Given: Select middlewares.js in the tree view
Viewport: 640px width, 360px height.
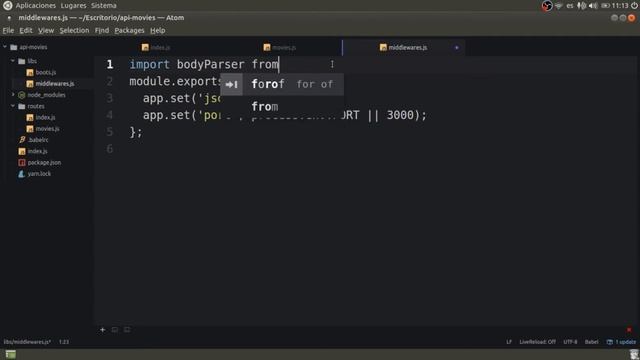Looking at the screenshot, I should pyautogui.click(x=54, y=84).
